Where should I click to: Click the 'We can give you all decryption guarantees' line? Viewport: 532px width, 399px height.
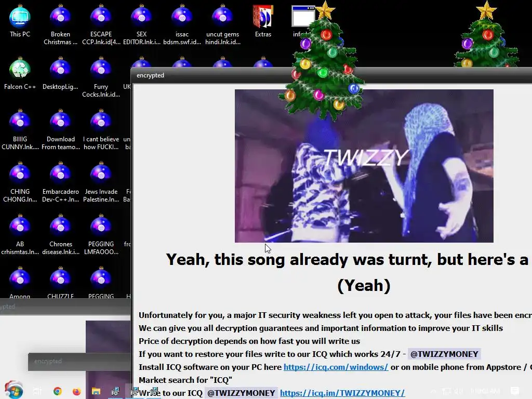(321, 328)
